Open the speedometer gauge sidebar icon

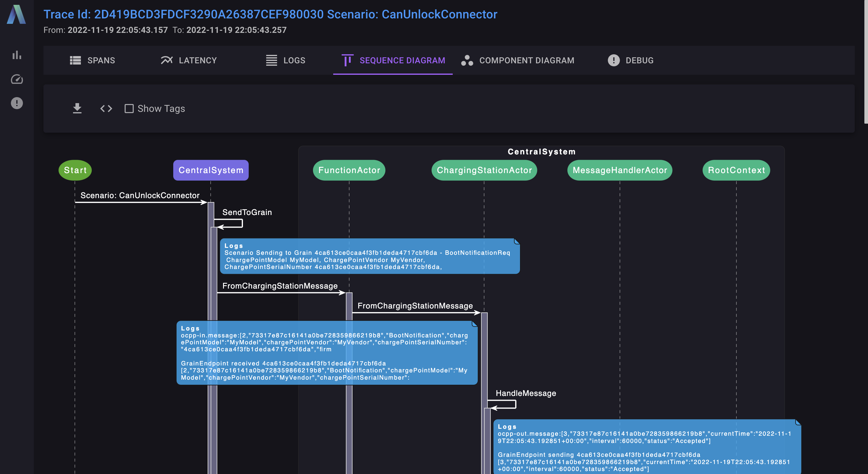pyautogui.click(x=17, y=79)
